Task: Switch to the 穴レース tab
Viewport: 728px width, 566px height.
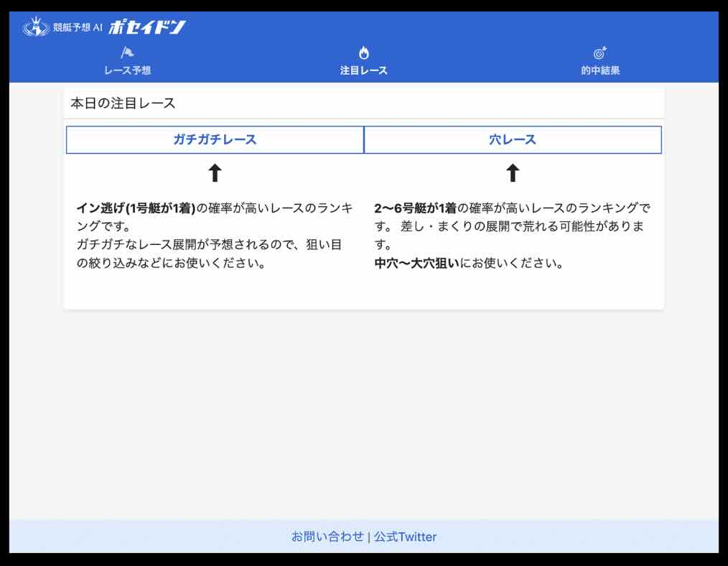Action: 512,139
